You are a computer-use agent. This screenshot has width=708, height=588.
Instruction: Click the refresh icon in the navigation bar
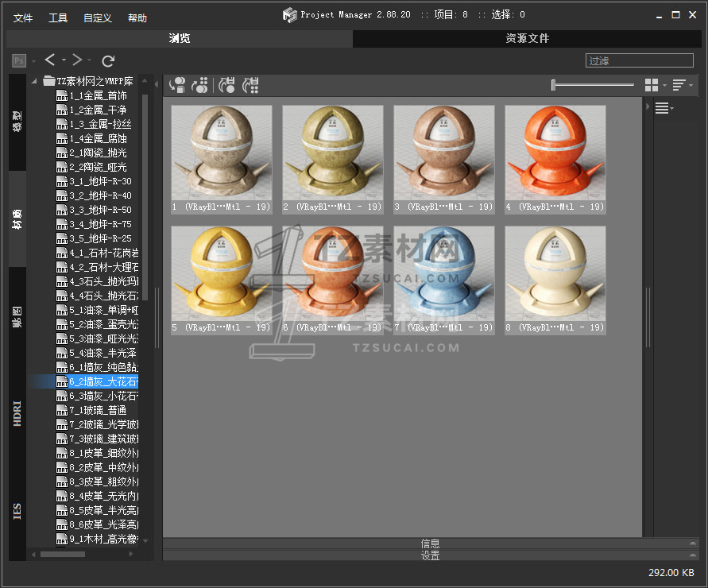click(109, 60)
